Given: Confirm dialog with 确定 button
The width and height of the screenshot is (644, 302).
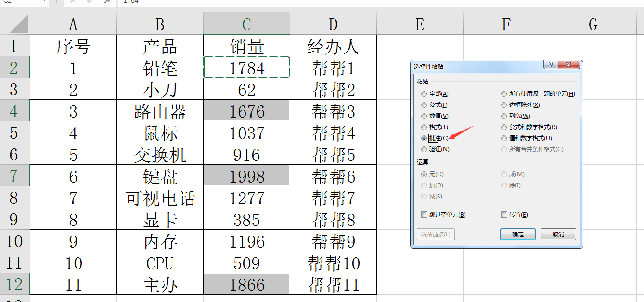Looking at the screenshot, I should tap(518, 235).
